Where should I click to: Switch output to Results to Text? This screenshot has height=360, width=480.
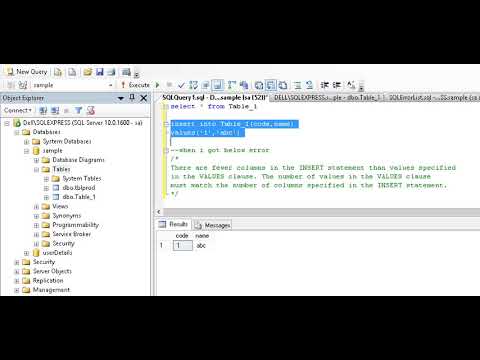[259, 85]
